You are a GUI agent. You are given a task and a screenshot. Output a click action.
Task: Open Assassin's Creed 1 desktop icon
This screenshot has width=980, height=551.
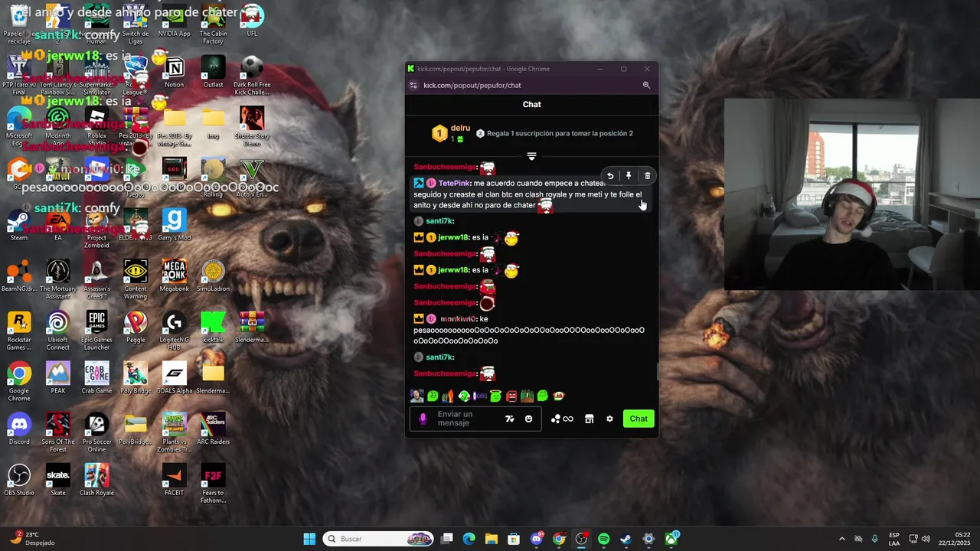coord(96,279)
